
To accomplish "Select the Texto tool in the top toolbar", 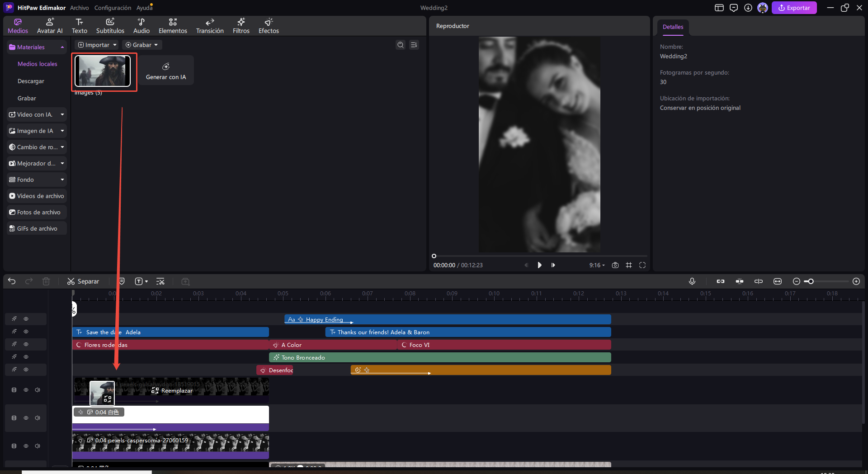I will [79, 25].
